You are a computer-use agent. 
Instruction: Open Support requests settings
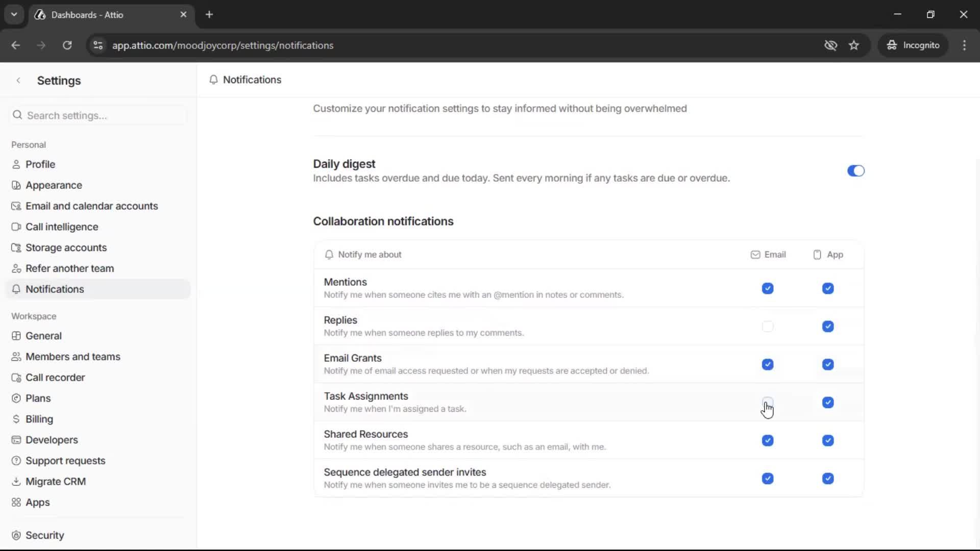point(65,460)
